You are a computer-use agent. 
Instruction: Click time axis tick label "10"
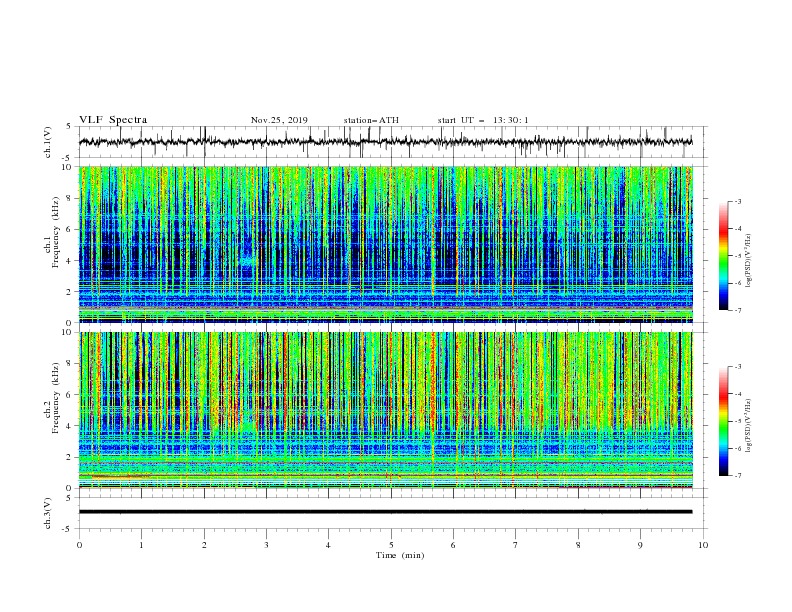[703, 545]
